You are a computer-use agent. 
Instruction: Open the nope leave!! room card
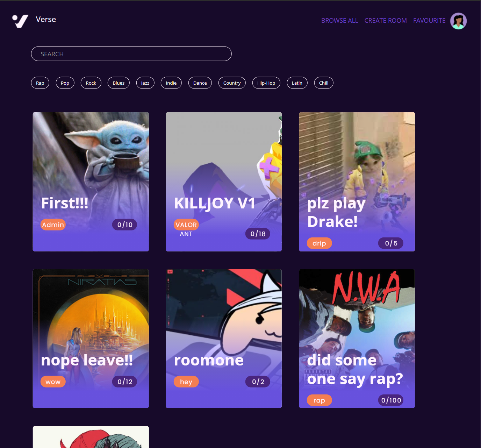pyautogui.click(x=91, y=339)
